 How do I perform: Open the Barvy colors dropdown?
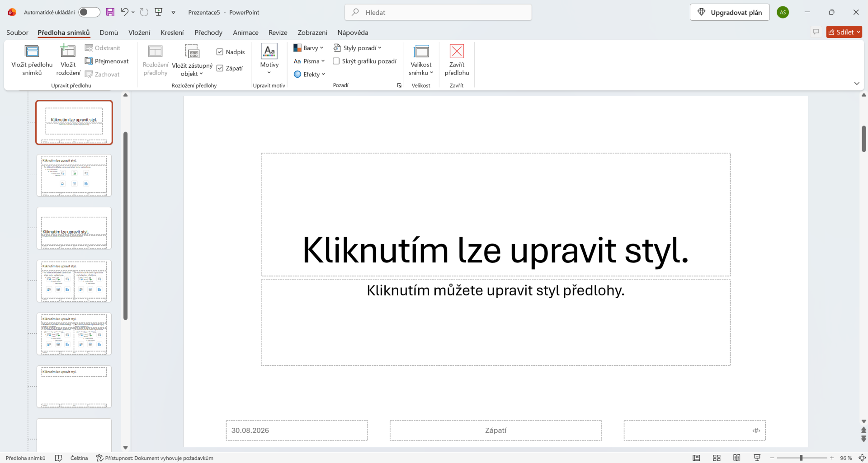point(309,48)
